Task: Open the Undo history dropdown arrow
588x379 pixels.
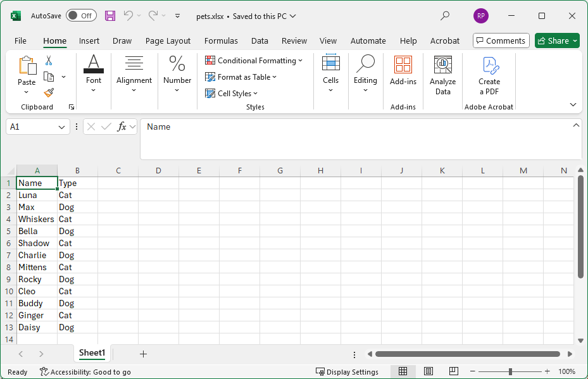Action: pos(139,16)
